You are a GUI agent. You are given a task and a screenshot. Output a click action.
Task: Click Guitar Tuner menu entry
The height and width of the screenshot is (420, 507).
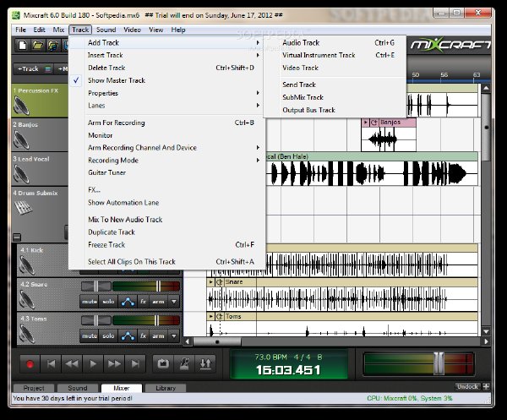click(166, 172)
